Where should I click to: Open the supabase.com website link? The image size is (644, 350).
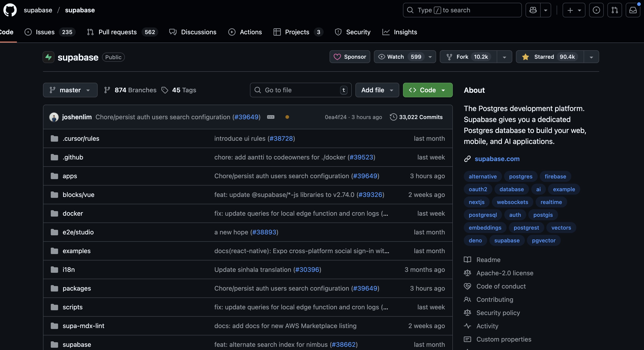[x=497, y=159]
